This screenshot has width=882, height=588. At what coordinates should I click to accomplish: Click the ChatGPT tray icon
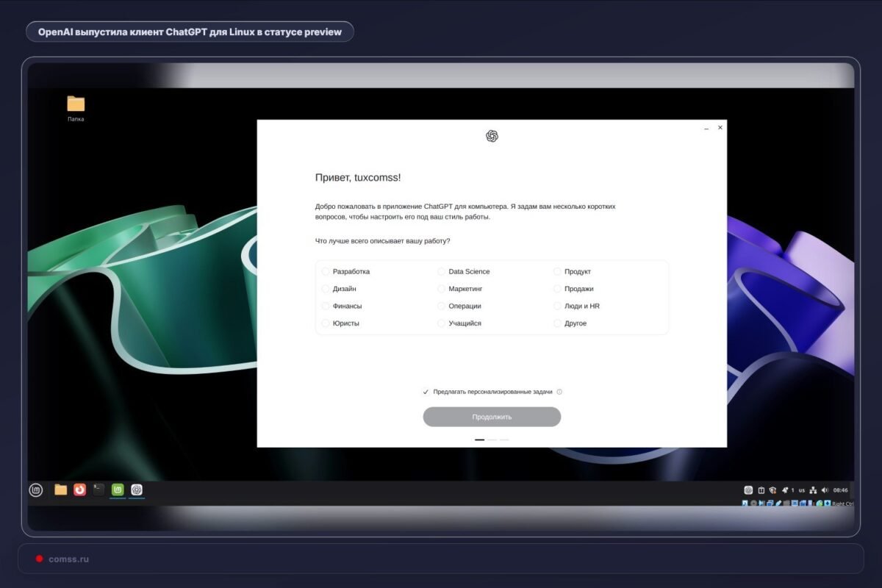[x=748, y=490]
